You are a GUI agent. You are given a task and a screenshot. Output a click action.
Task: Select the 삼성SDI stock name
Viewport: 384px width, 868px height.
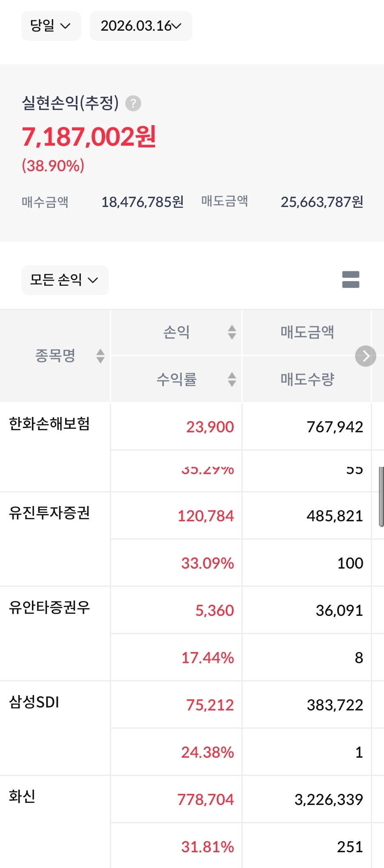[x=34, y=702]
